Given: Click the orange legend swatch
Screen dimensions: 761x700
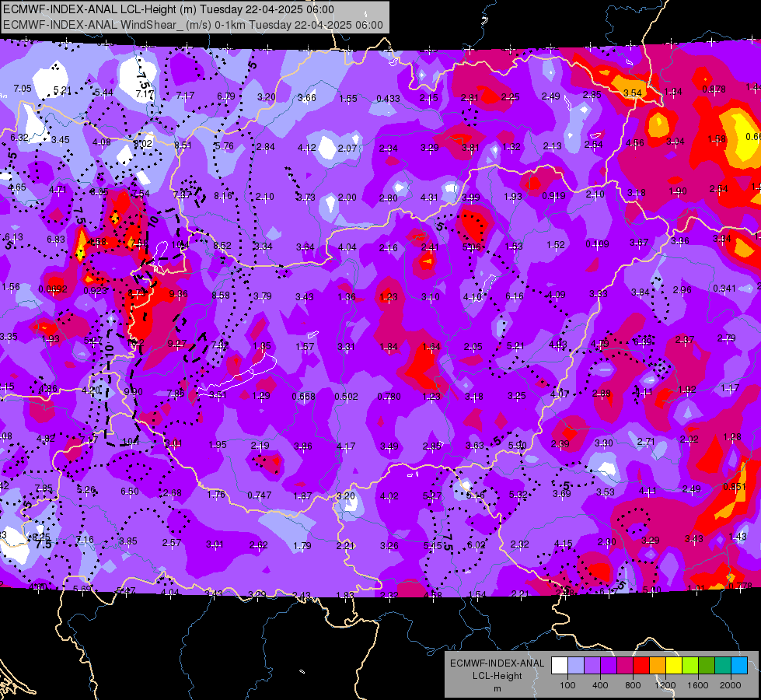Looking at the screenshot, I should [658, 665].
